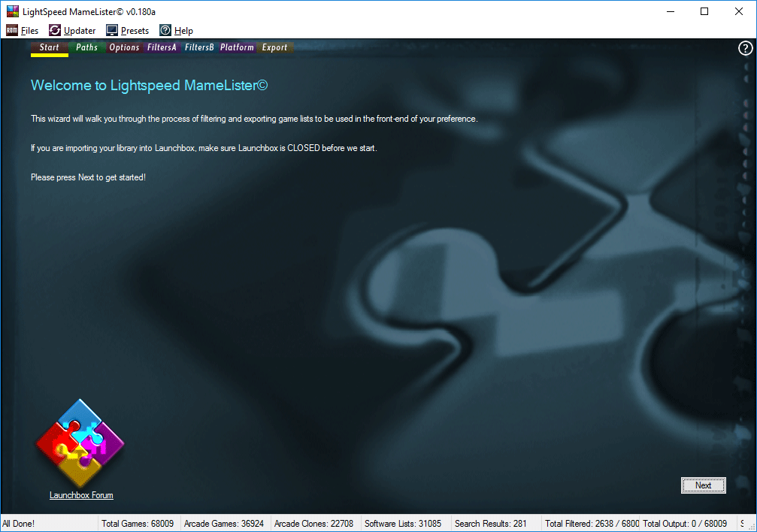Open the Updater menu
This screenshot has height=532, width=757.
[72, 31]
